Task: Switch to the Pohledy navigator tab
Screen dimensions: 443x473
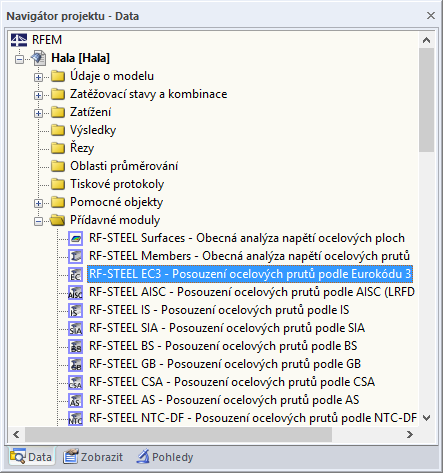Action: coord(165,457)
